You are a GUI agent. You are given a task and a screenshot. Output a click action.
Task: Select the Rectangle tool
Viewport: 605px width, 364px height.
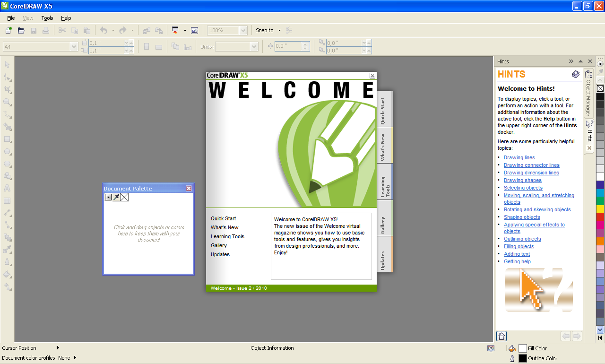point(7,139)
